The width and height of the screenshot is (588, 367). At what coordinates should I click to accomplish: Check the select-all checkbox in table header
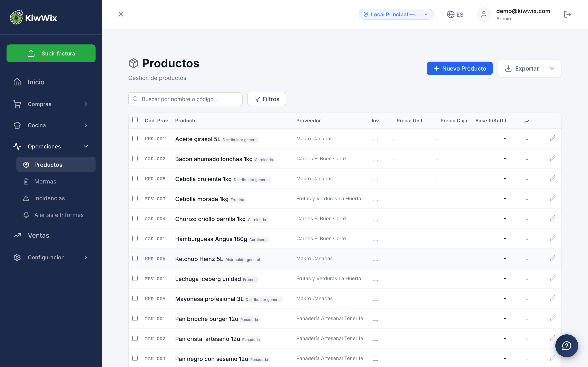click(135, 120)
